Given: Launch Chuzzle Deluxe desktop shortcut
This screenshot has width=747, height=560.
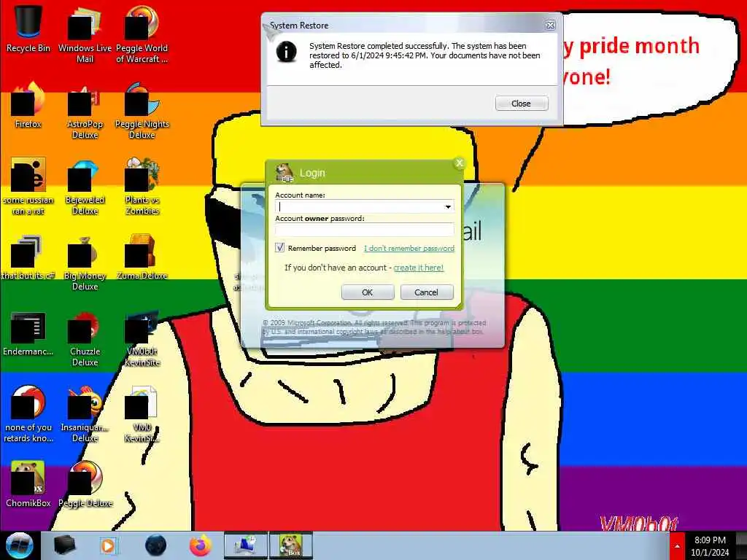Looking at the screenshot, I should pyautogui.click(x=85, y=338).
